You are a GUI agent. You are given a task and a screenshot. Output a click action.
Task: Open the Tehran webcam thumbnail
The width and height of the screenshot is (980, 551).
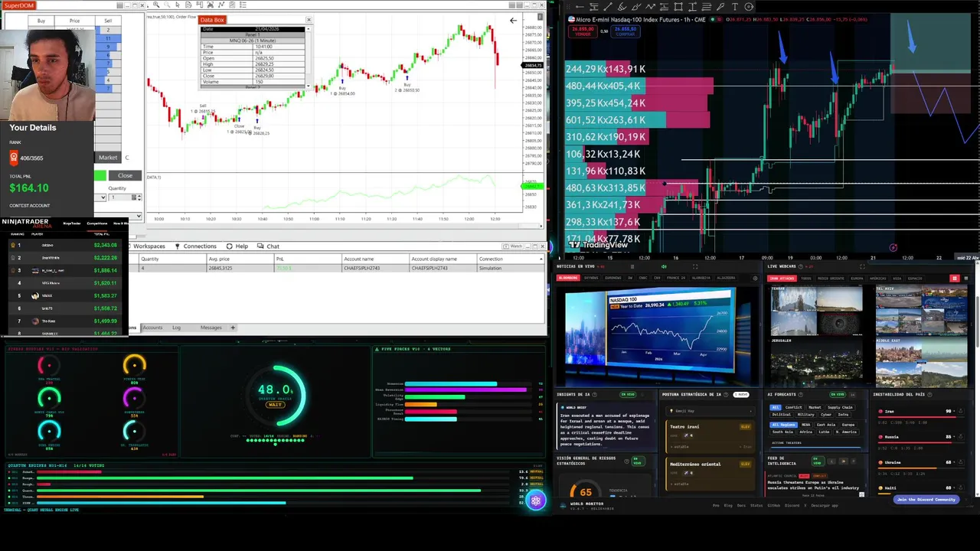tap(816, 309)
